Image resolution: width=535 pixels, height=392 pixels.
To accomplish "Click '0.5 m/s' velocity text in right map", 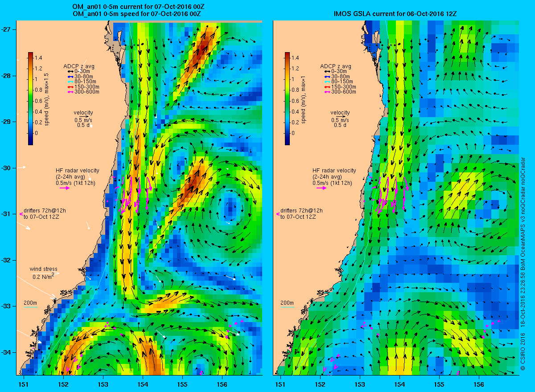I will (340, 120).
